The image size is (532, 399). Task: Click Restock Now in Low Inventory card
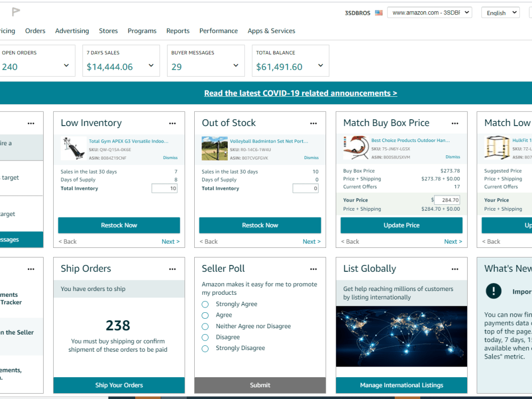pos(119,225)
